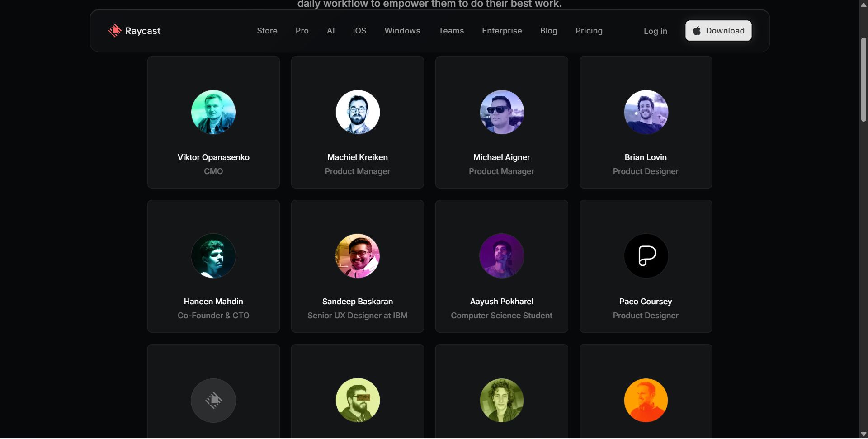The height and width of the screenshot is (439, 868).
Task: Click Brian Lovin's profile picture
Action: pyautogui.click(x=646, y=112)
